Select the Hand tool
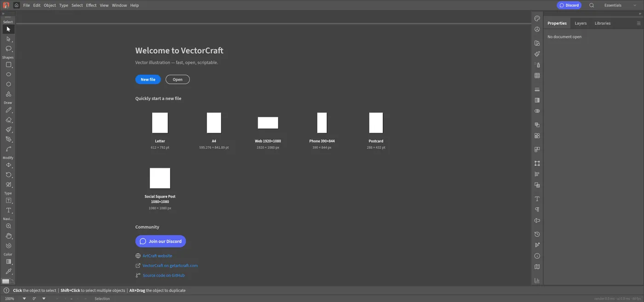 coord(8,236)
